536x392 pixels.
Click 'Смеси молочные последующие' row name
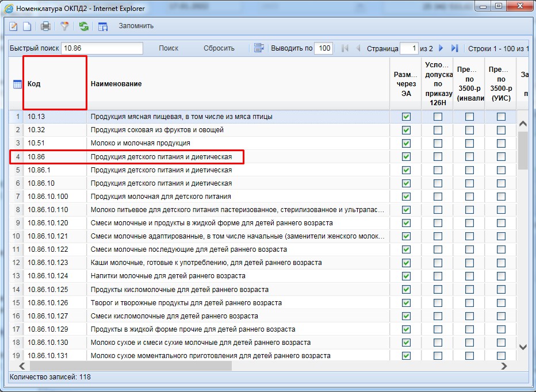238,249
